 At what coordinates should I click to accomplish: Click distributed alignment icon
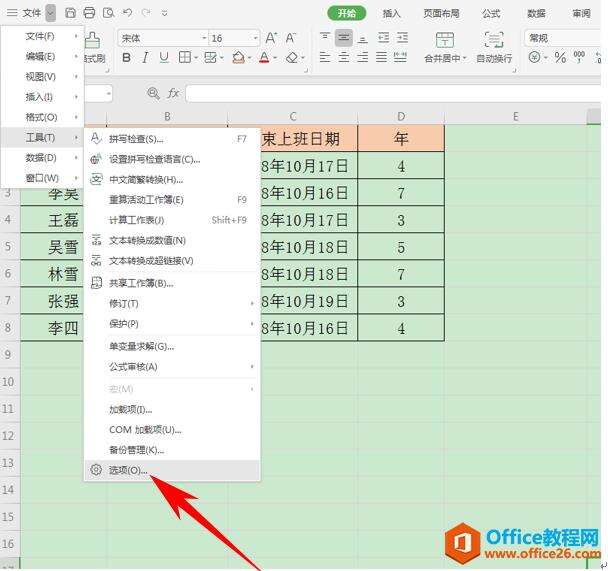400,58
